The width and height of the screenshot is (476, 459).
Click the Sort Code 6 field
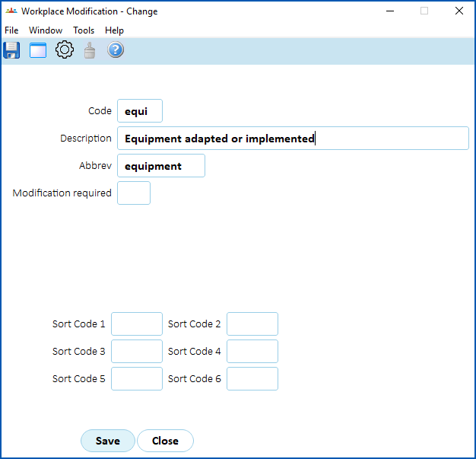pyautogui.click(x=252, y=378)
